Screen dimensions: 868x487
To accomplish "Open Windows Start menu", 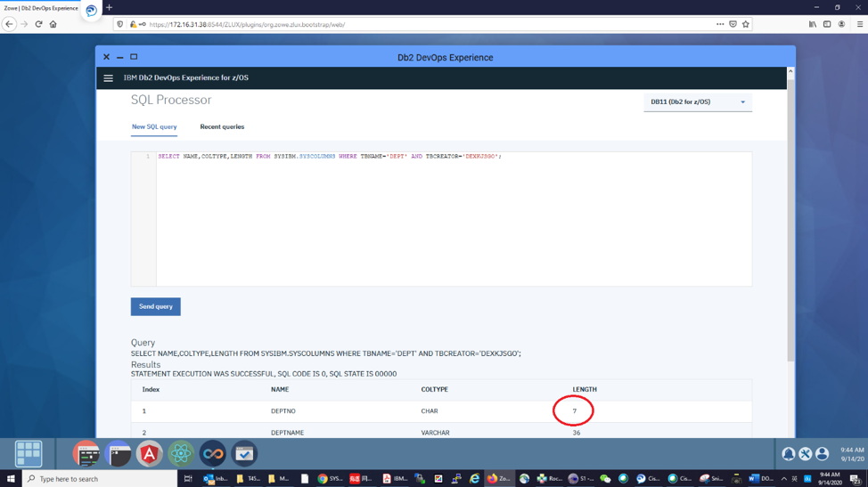I will (11, 479).
